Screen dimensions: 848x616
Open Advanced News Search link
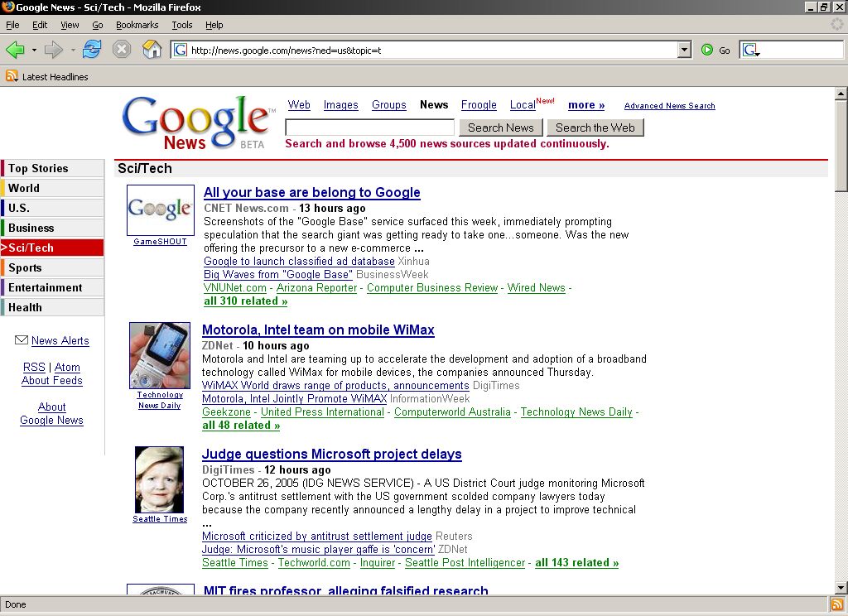click(x=669, y=106)
